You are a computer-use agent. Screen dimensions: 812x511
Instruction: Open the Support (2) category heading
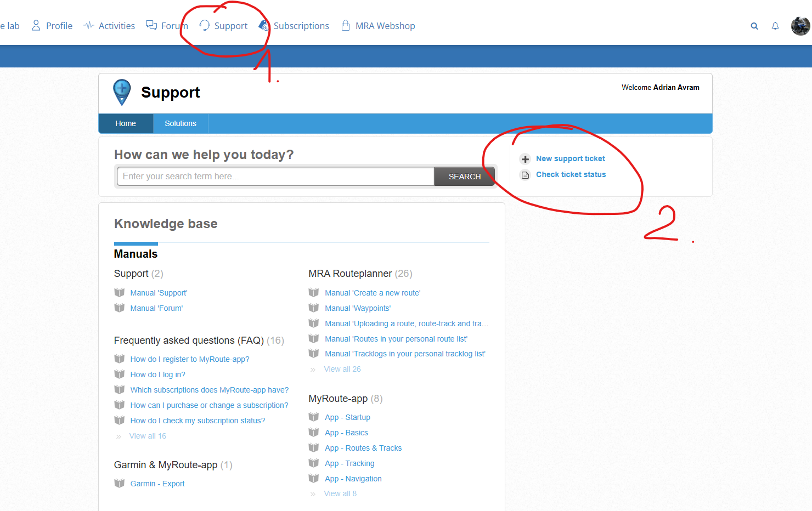(139, 274)
